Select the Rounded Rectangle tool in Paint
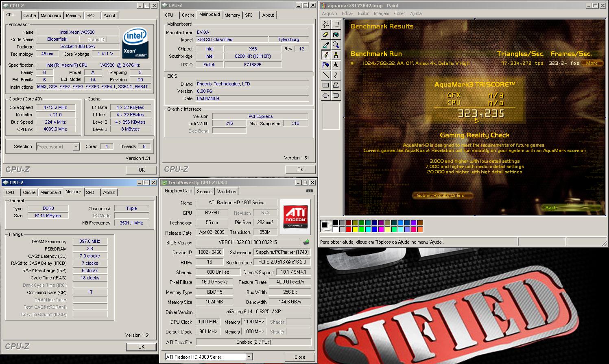This screenshot has width=609, height=364. (x=336, y=96)
